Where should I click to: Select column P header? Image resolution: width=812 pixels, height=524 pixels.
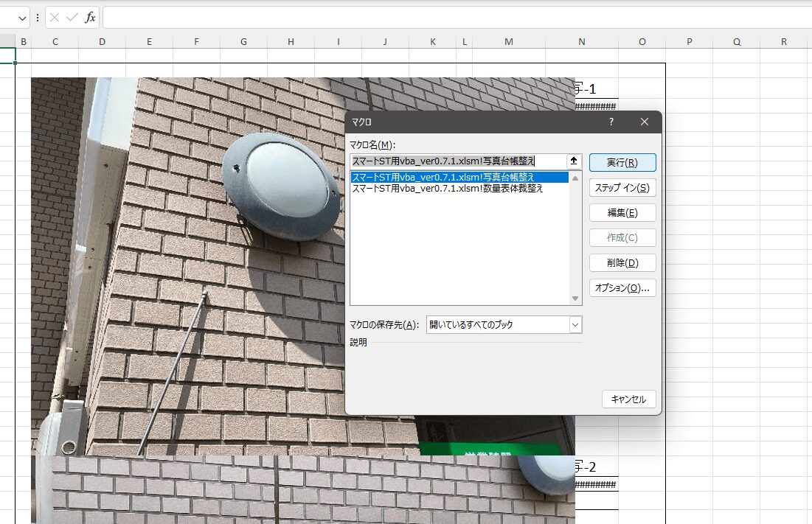[x=689, y=42]
